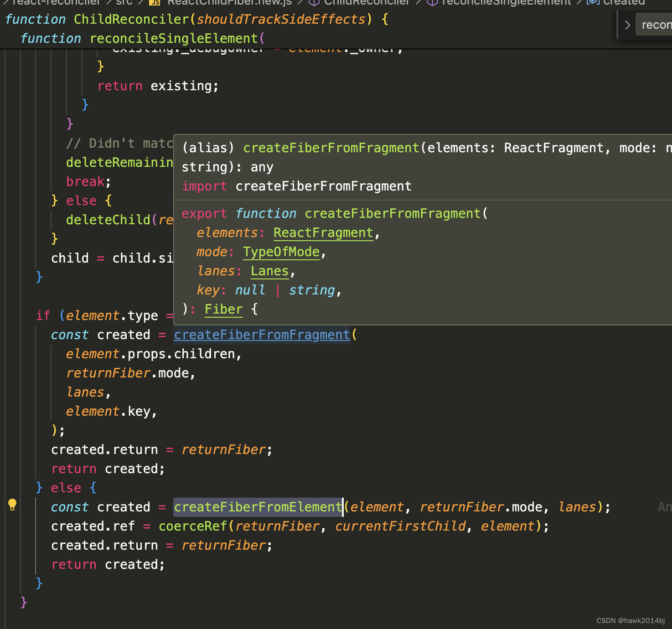672x629 pixels.
Task: Click 'element.key,' argument line
Action: click(x=112, y=412)
